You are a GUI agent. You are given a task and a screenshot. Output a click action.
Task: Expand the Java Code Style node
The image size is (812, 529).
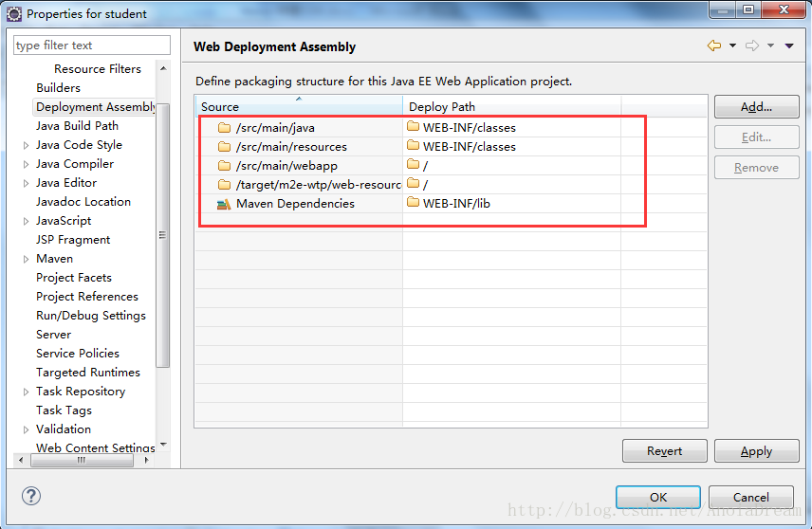click(26, 145)
